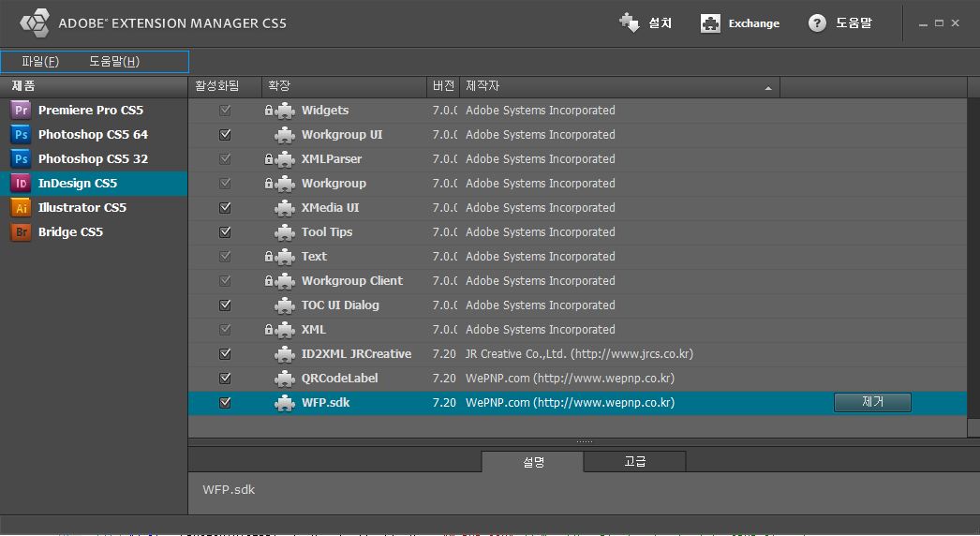
Task: Sort by the 제작자 column header
Action: coord(619,86)
